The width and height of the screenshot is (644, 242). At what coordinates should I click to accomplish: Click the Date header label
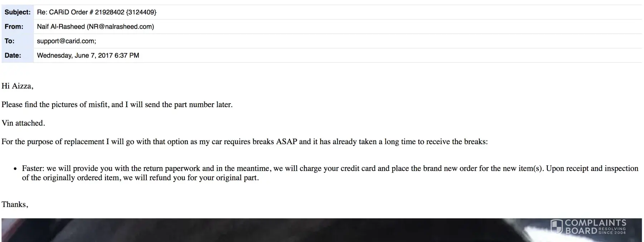click(x=13, y=55)
